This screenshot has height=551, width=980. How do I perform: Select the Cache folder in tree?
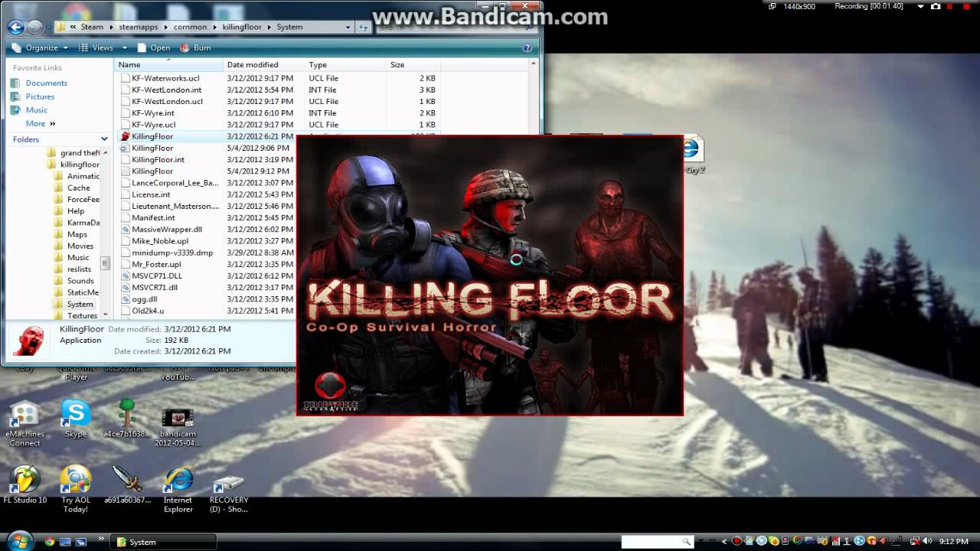pos(78,187)
